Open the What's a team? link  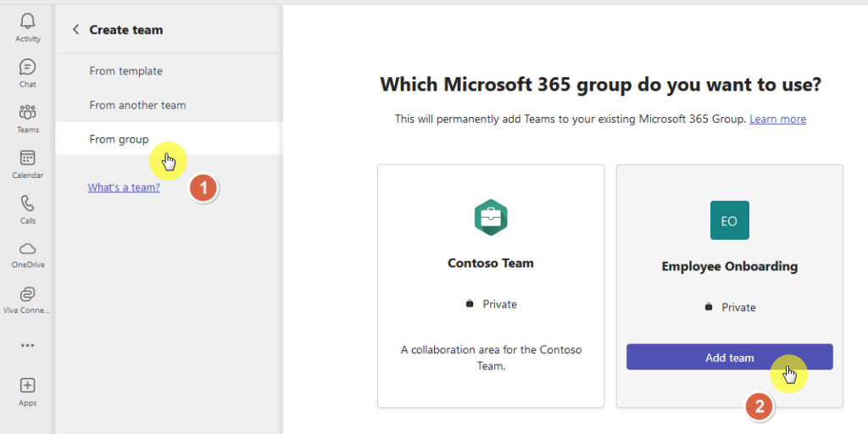(x=124, y=187)
